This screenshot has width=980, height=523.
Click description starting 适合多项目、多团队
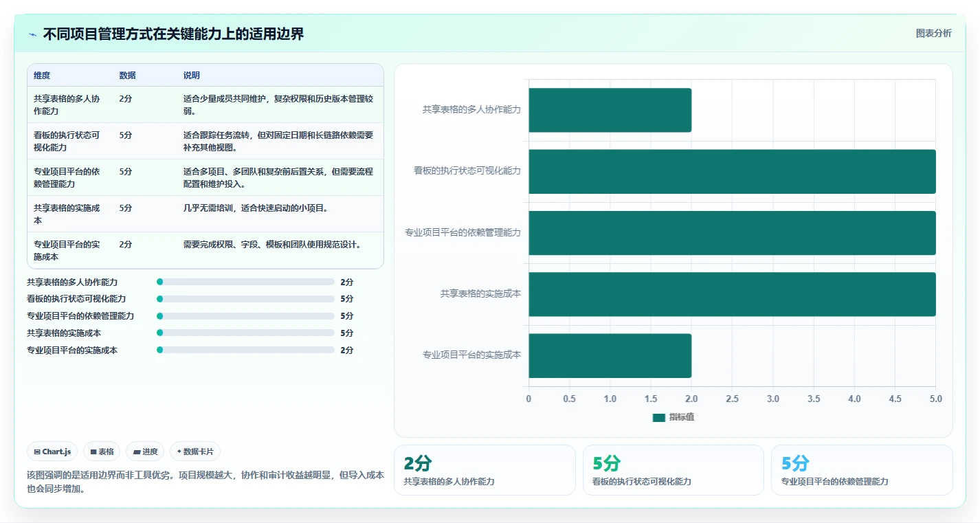(278, 177)
